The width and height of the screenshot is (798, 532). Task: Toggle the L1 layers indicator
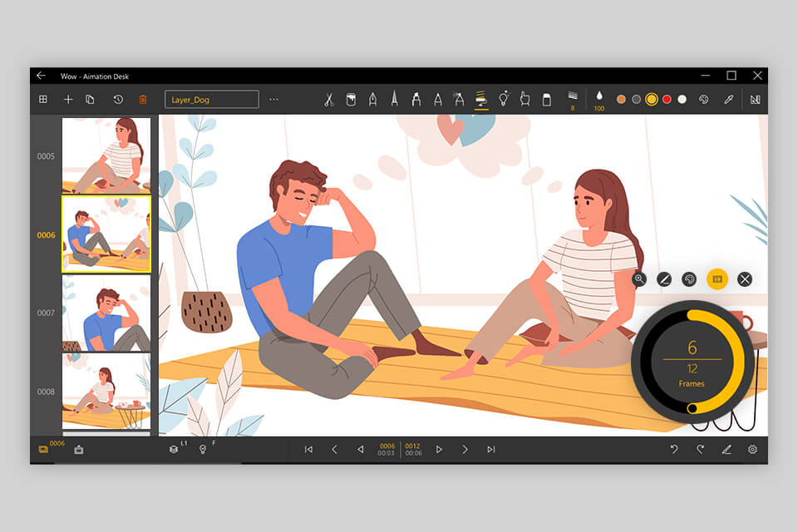click(174, 449)
